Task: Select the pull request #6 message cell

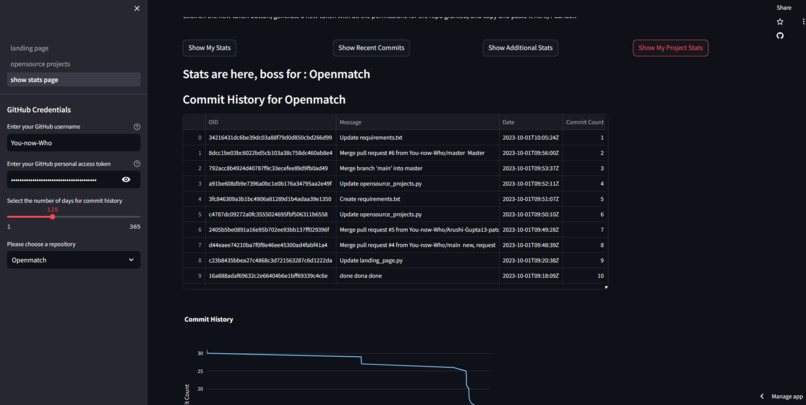Action: coord(417,153)
